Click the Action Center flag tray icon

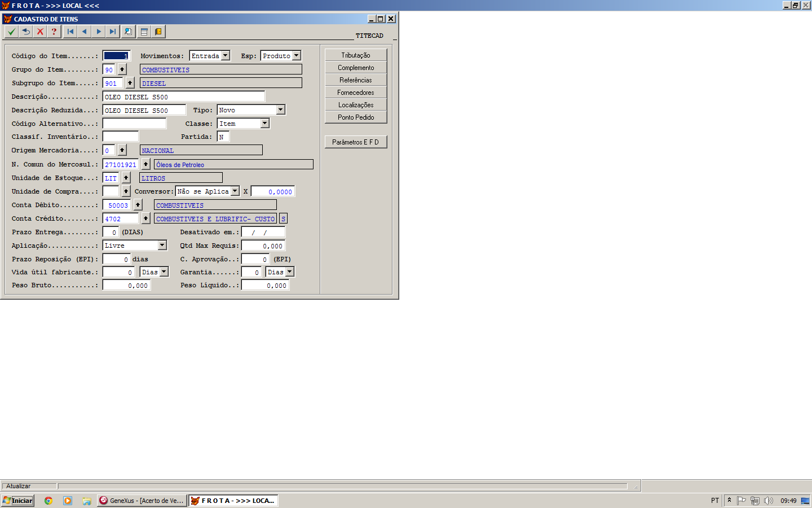(x=742, y=501)
